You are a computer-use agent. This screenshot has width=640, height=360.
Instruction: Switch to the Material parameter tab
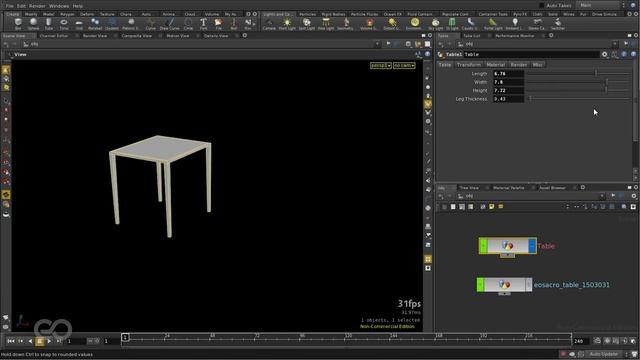click(496, 64)
